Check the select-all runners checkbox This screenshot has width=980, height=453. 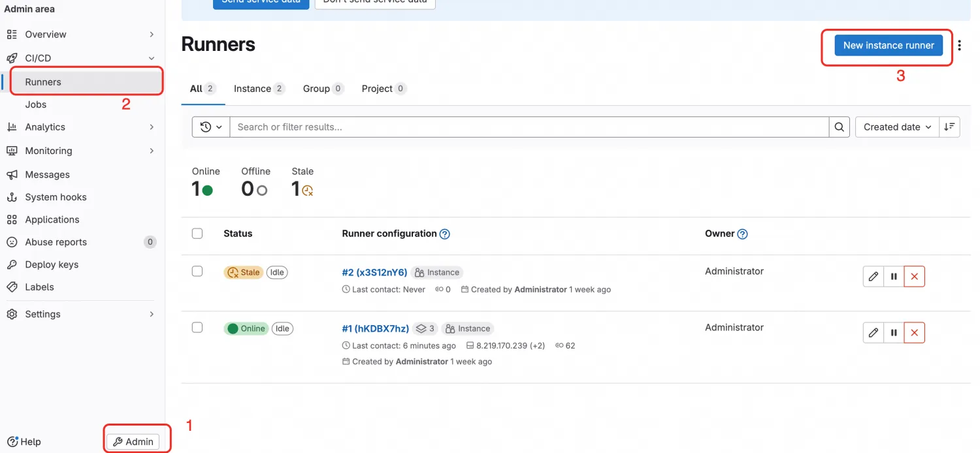pos(197,233)
